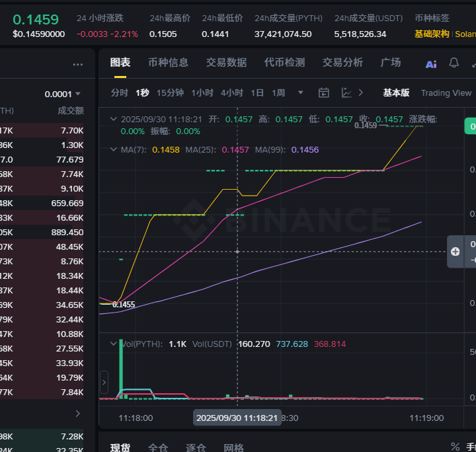
Task: Click the 基础架构 coin tag link
Action: point(432,34)
